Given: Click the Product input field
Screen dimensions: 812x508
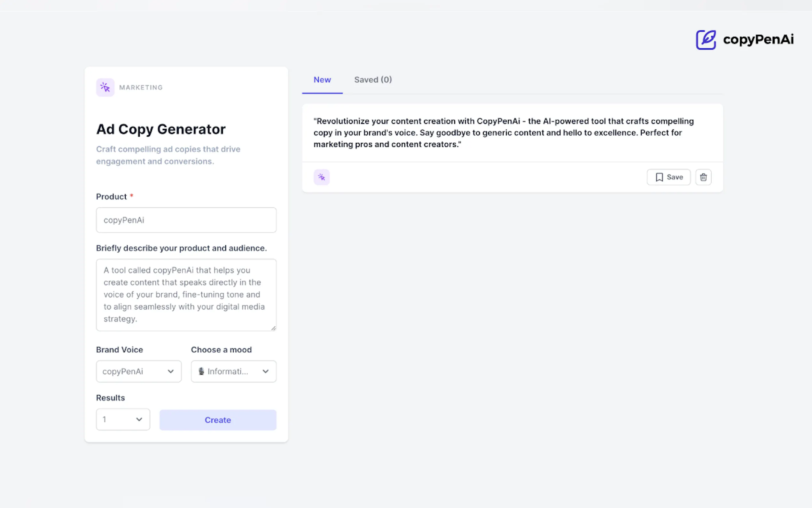Looking at the screenshot, I should 186,220.
